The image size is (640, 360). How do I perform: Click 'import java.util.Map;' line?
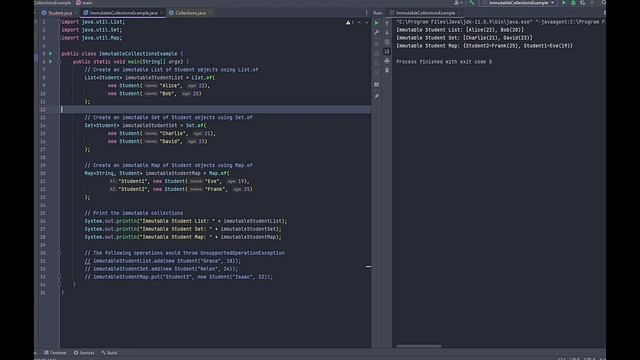coord(91,38)
